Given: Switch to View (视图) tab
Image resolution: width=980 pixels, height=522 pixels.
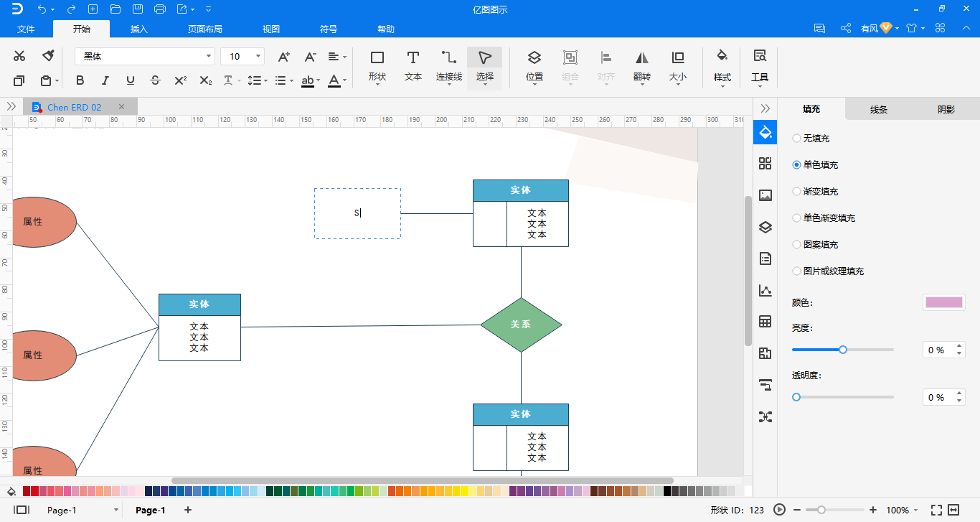Looking at the screenshot, I should pos(271,29).
